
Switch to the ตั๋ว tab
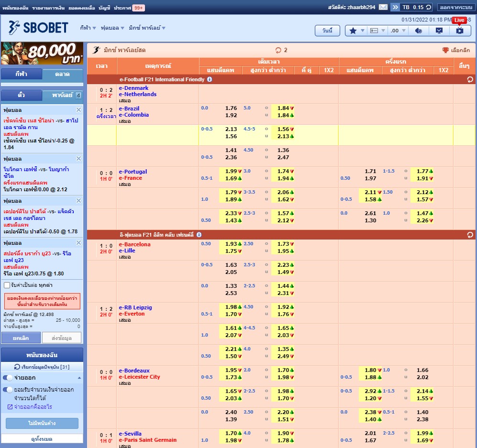pos(22,95)
